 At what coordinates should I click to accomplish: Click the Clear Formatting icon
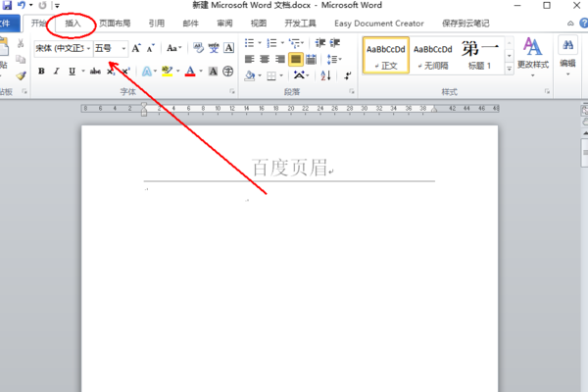[x=198, y=48]
